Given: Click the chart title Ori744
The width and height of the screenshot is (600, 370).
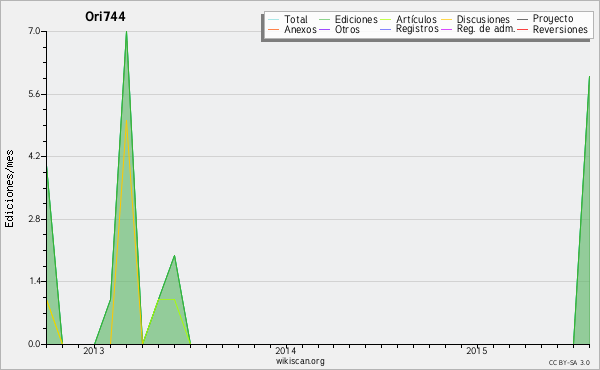Looking at the screenshot, I should (105, 16).
